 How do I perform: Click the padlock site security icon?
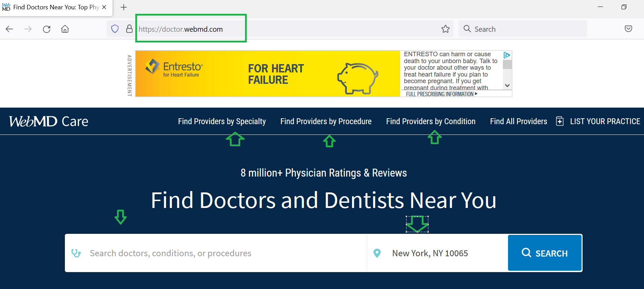pos(129,29)
